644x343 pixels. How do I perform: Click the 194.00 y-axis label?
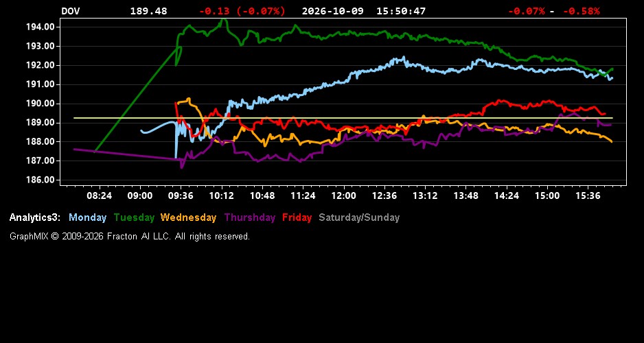point(41,27)
